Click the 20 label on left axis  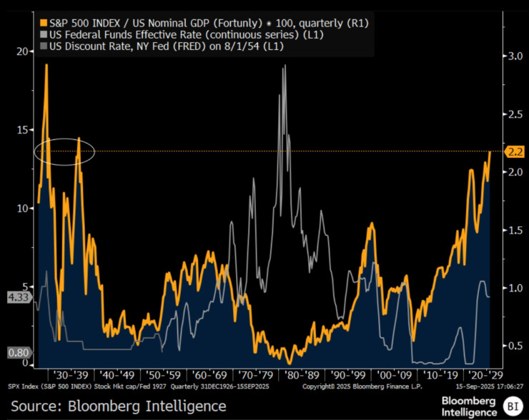point(23,51)
